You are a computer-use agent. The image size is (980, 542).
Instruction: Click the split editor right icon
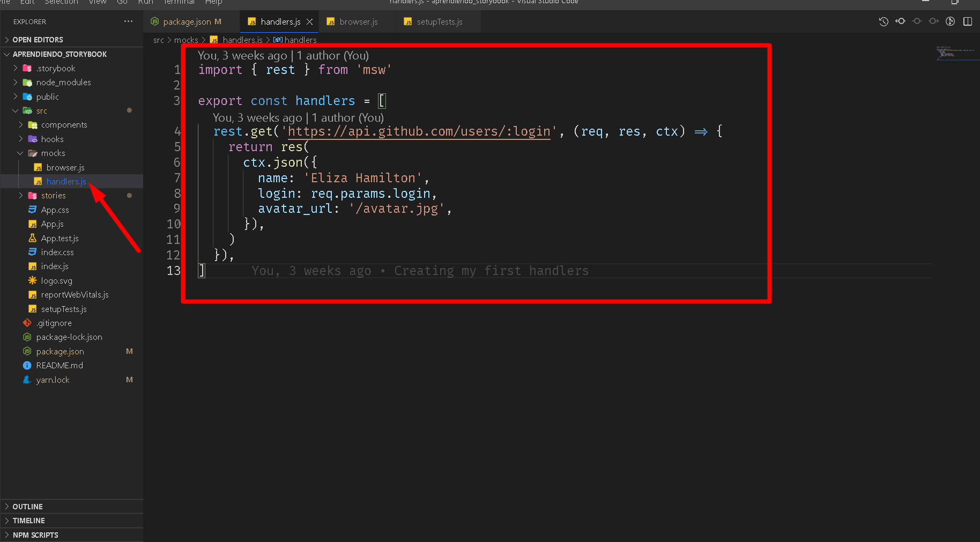click(968, 21)
